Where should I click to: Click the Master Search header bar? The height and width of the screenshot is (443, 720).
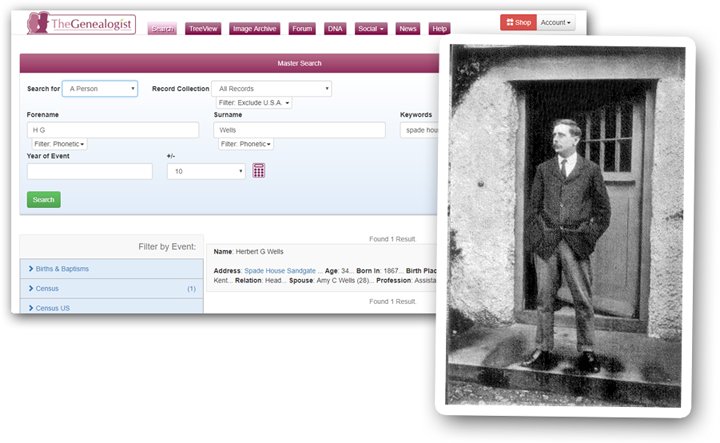pyautogui.click(x=230, y=63)
